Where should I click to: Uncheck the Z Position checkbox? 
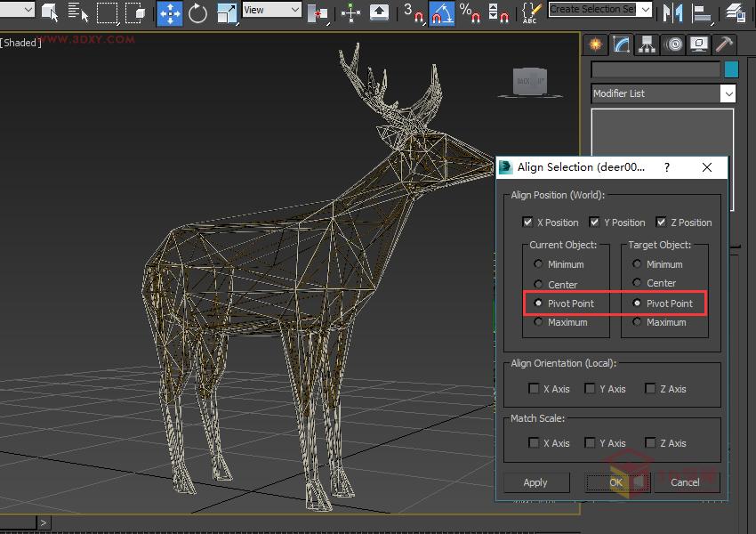(661, 222)
